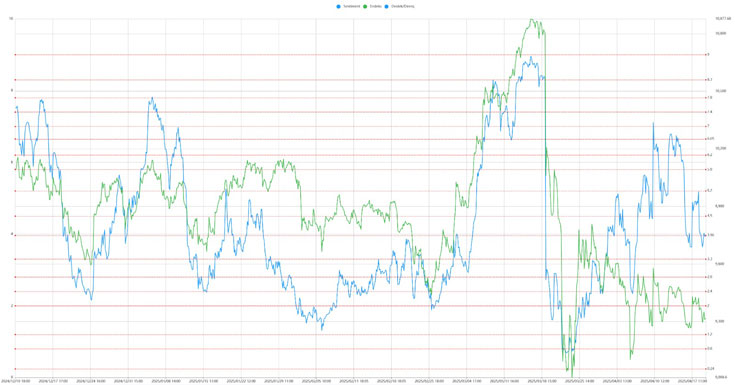Click the red threshold label 3.96
735x385 pixels.
pyautogui.click(x=710, y=235)
